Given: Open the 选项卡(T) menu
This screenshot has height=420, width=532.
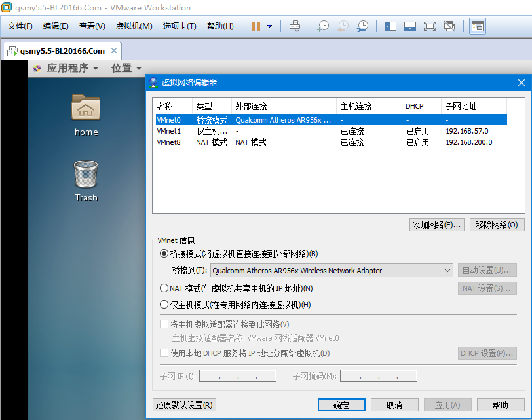Looking at the screenshot, I should point(180,26).
